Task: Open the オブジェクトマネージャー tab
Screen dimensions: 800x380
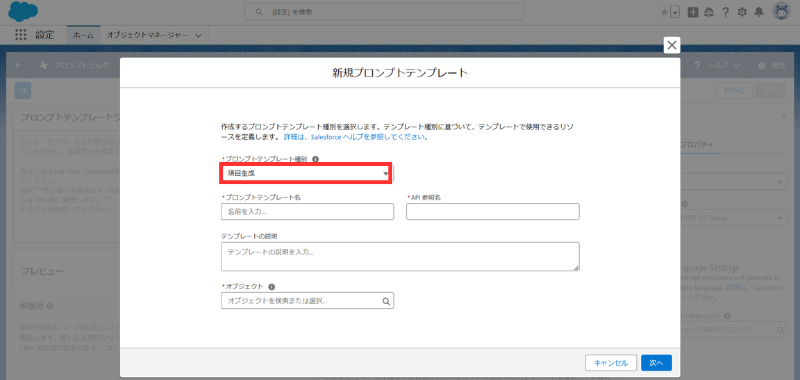Action: [x=147, y=35]
